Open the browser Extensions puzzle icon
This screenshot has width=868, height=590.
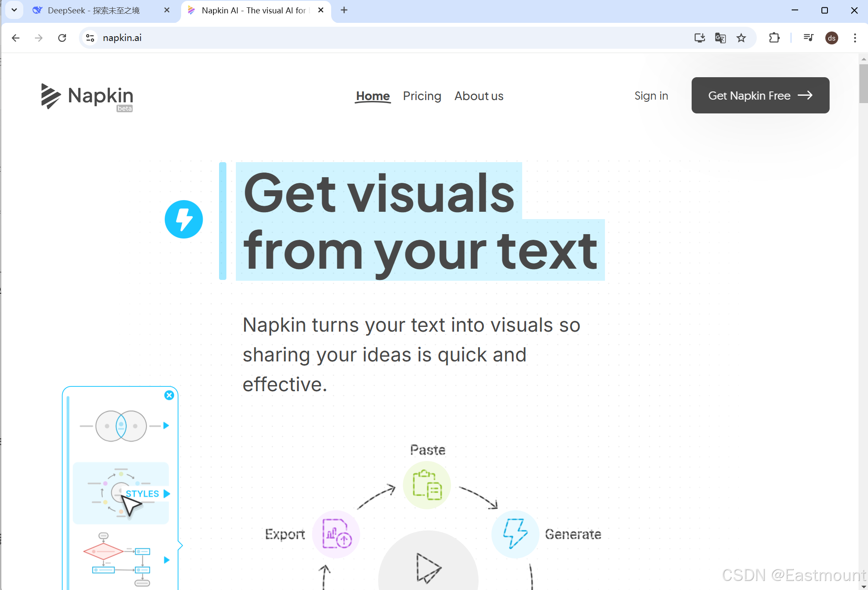tap(774, 38)
